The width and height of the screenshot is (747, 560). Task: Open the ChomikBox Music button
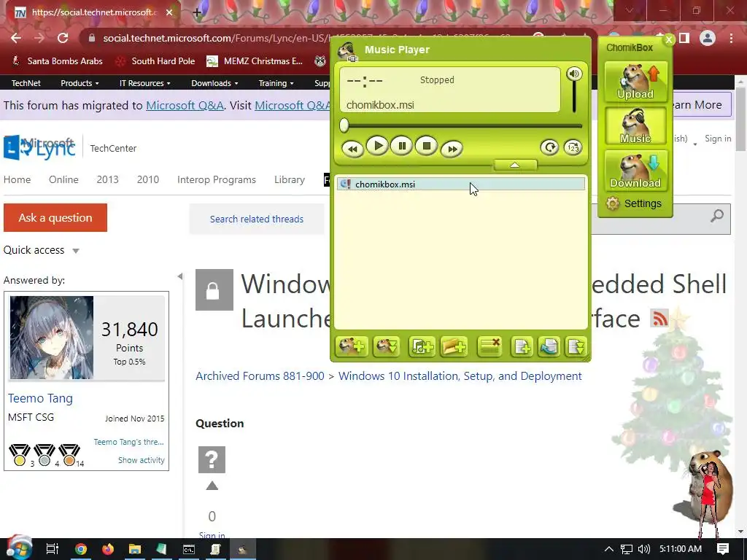[635, 126]
